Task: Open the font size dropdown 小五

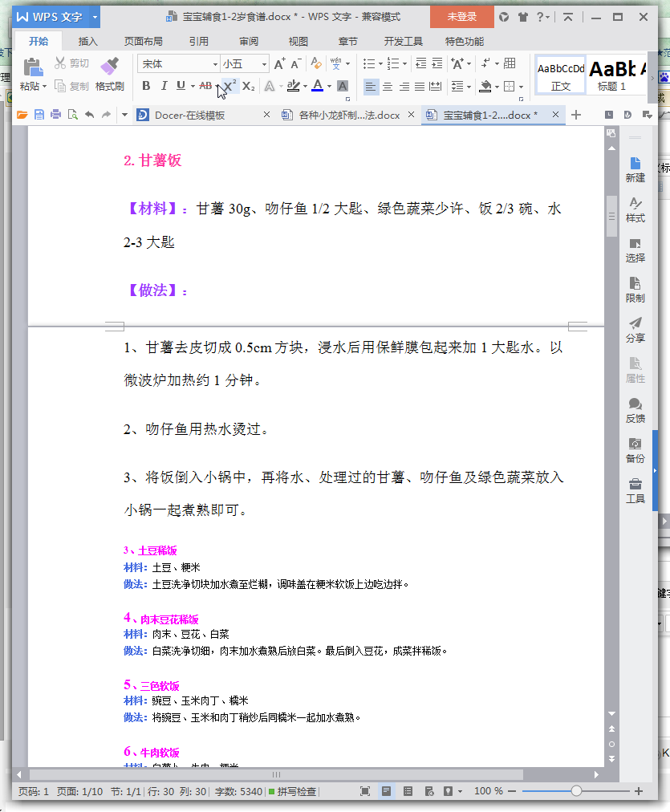Action: point(264,64)
